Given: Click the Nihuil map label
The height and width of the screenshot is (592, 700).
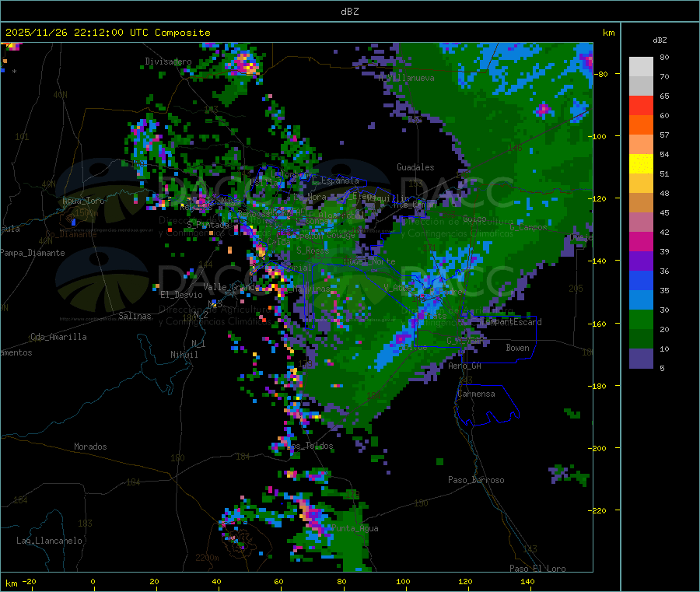Looking at the screenshot, I should click(184, 355).
